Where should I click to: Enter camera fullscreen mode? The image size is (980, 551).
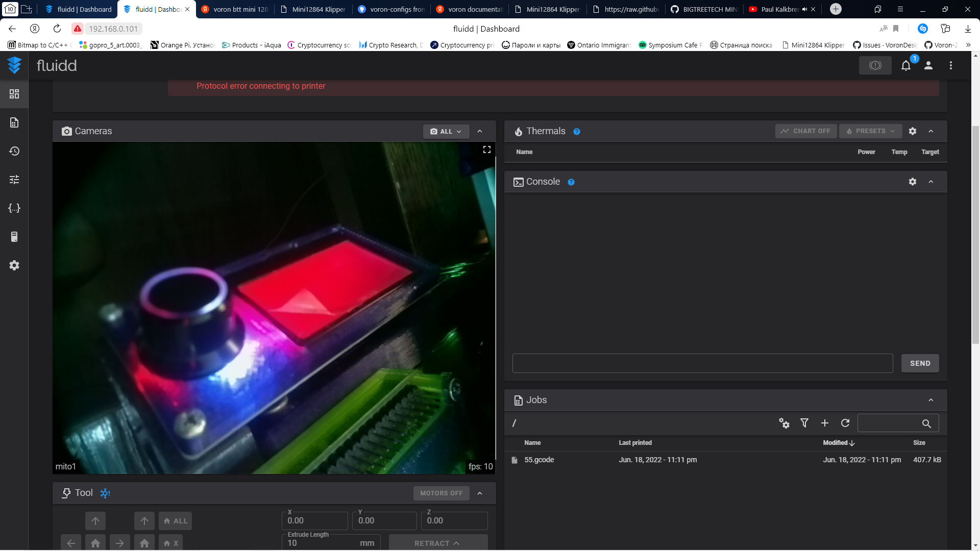point(486,149)
